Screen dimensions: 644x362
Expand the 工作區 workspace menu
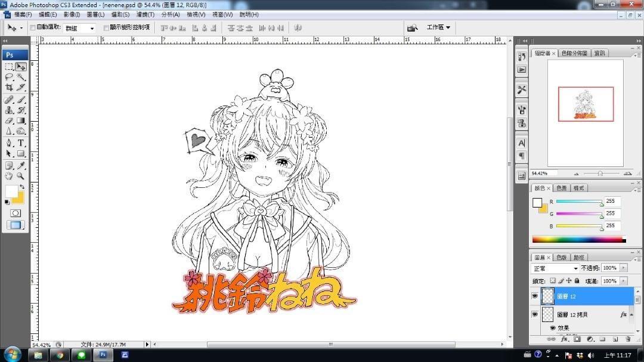tap(438, 27)
